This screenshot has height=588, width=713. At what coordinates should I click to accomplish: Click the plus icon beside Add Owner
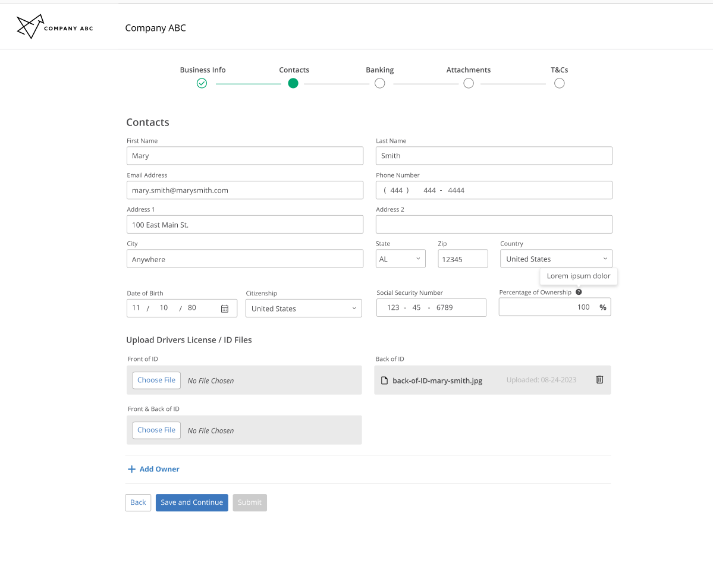(x=131, y=469)
